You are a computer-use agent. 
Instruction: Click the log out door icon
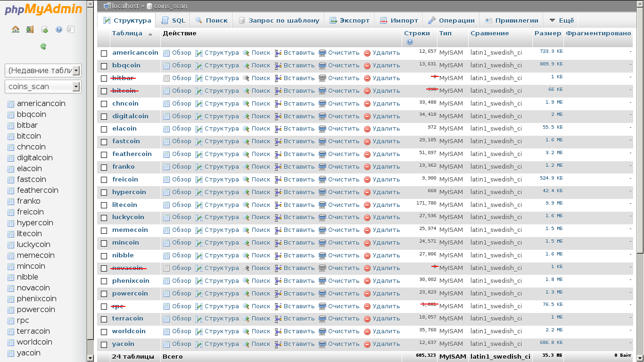30,29
